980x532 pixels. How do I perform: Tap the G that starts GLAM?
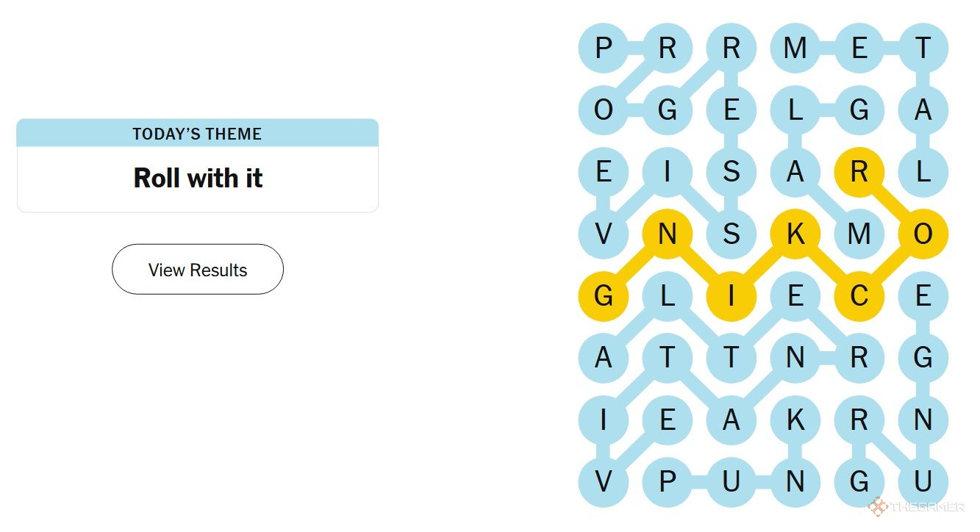click(x=859, y=110)
